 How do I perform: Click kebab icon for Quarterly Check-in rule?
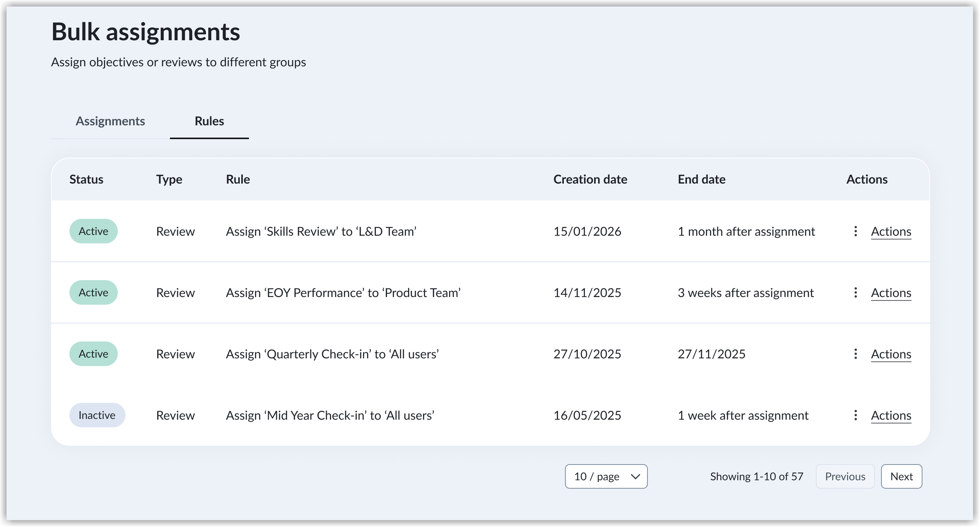pyautogui.click(x=855, y=354)
